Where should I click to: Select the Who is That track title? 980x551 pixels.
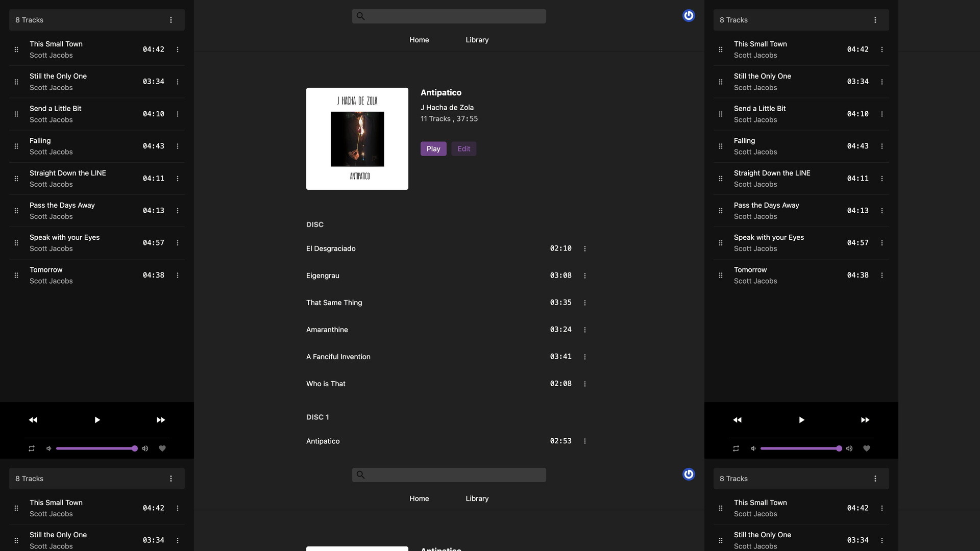tap(326, 384)
